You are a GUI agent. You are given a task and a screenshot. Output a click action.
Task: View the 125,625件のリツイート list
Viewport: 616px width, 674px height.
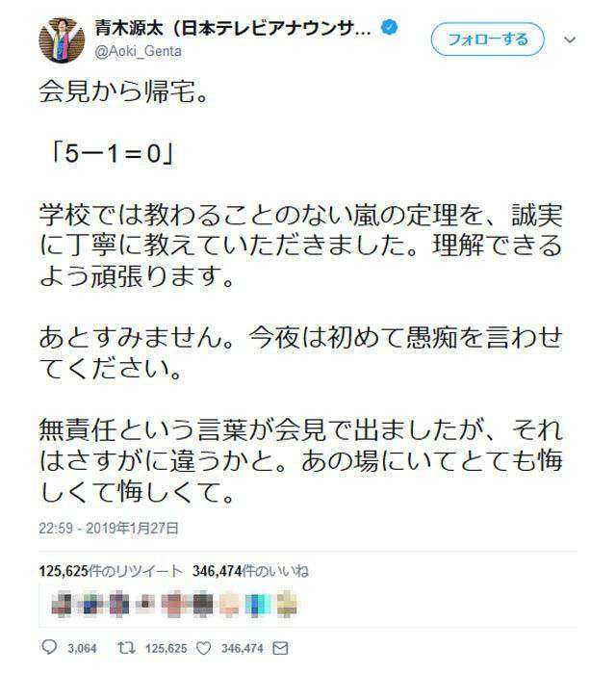[111, 571]
